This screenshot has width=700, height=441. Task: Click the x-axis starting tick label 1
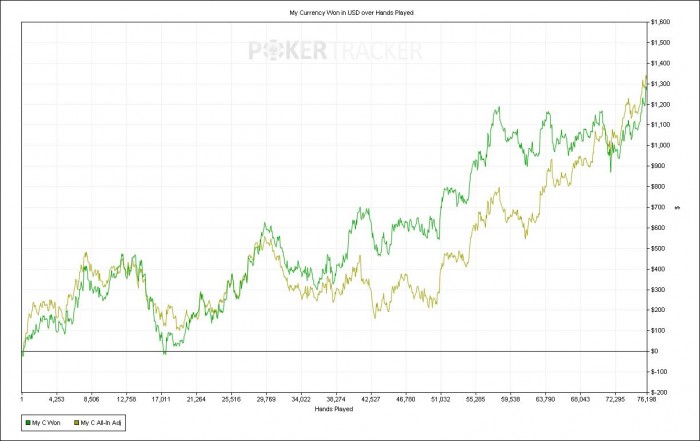[x=21, y=399]
